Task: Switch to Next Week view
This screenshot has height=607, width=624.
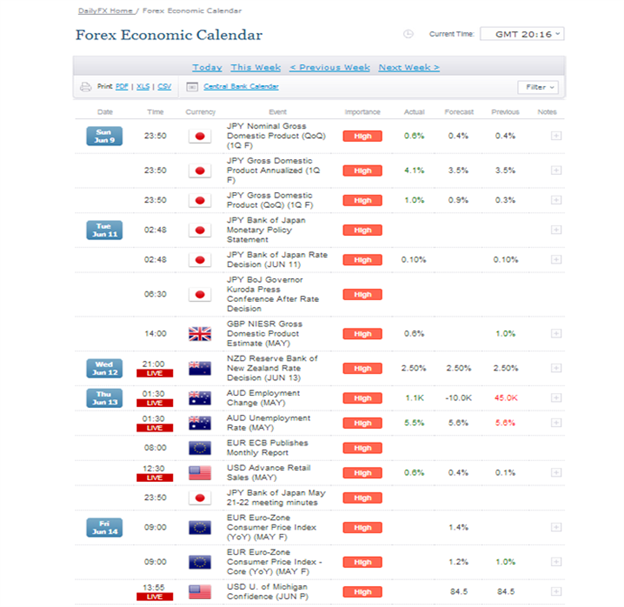Action: pyautogui.click(x=409, y=68)
